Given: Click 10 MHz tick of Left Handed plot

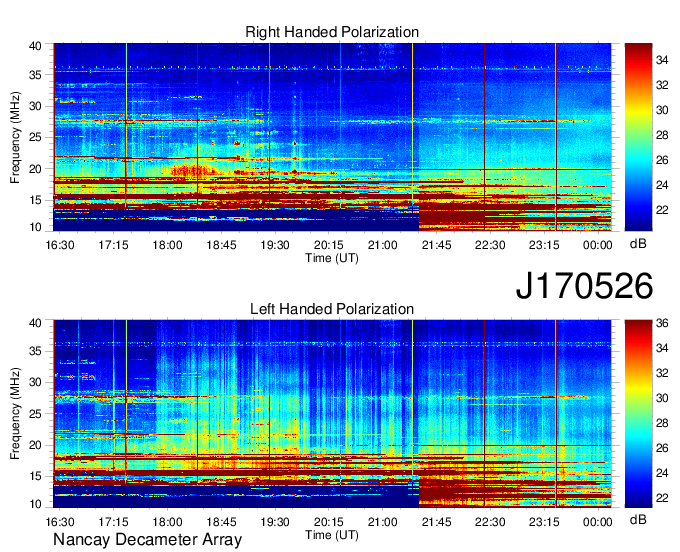Looking at the screenshot, I should coord(35,504).
